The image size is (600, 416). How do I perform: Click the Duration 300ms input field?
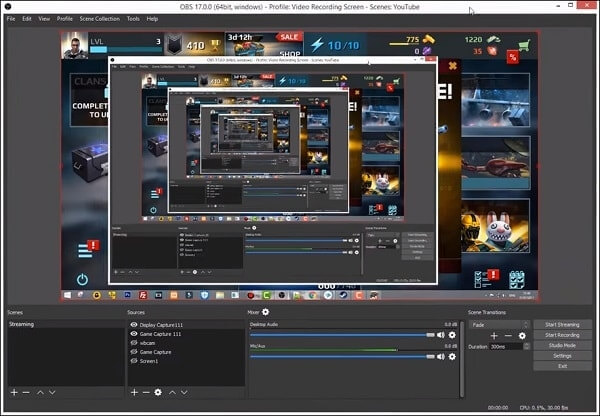pyautogui.click(x=506, y=346)
